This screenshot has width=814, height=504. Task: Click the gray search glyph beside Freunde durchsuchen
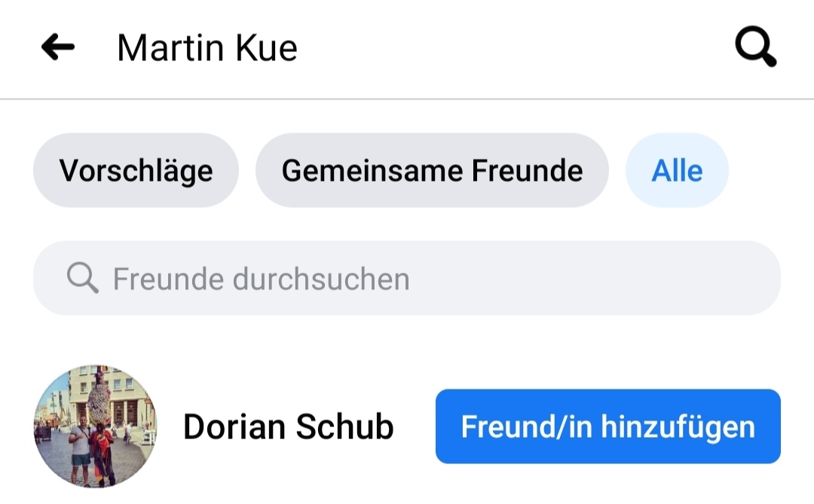(x=82, y=279)
